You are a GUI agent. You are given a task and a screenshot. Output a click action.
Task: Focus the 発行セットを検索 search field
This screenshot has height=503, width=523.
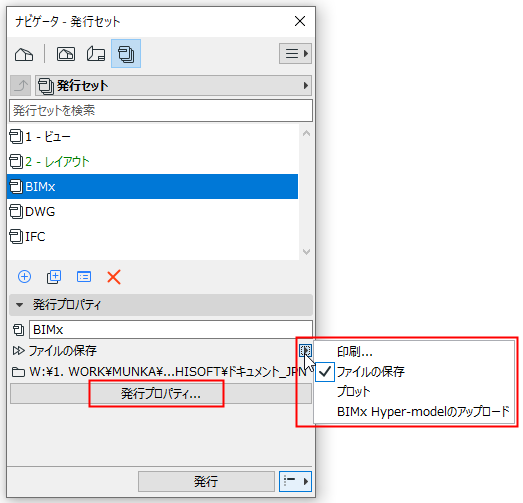(x=161, y=110)
